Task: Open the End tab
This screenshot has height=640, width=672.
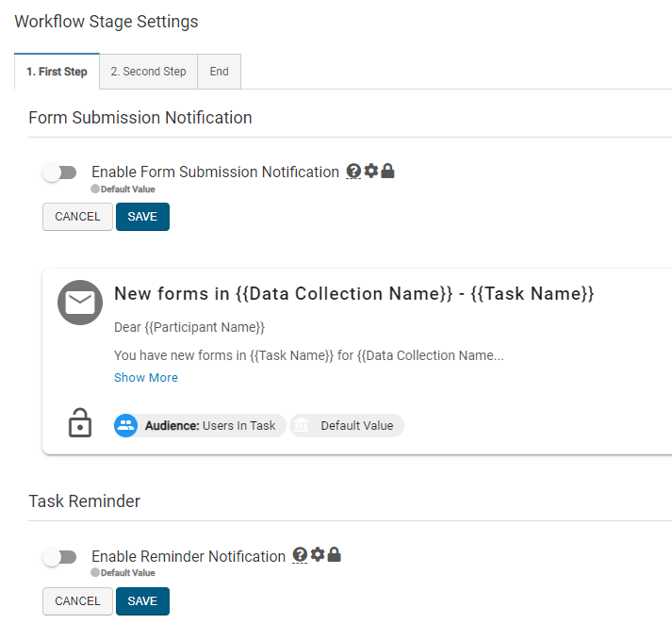Action: coord(219,72)
